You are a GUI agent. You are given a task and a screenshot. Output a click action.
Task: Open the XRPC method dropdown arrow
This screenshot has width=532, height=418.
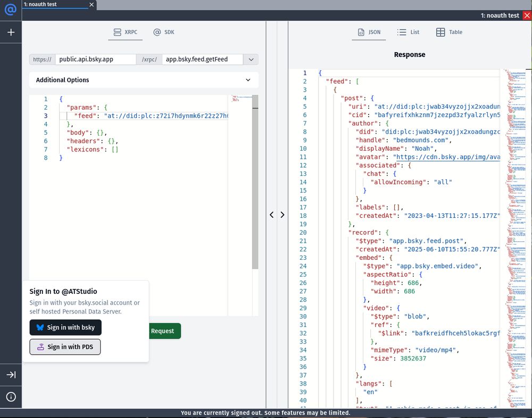(251, 60)
